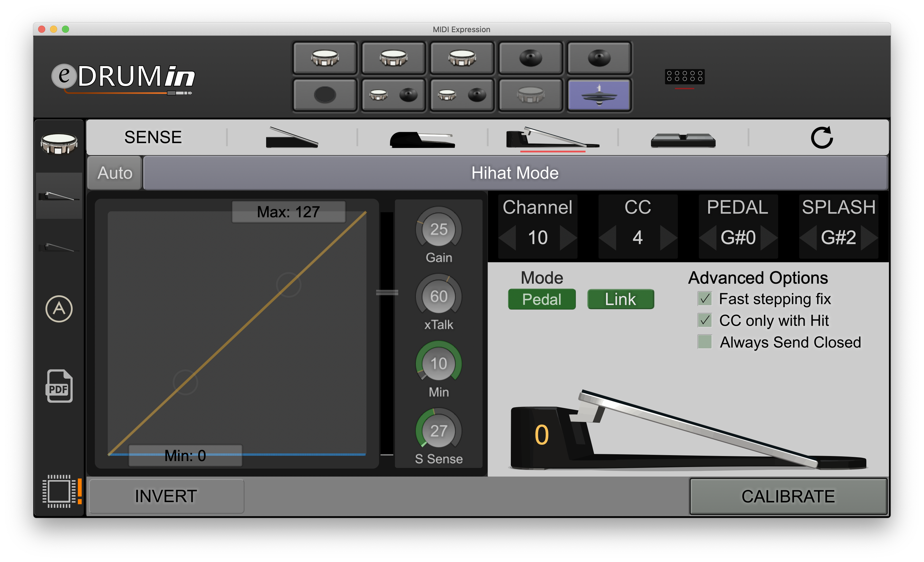The height and width of the screenshot is (562, 924).
Task: Toggle the Pedal mode button
Action: [541, 299]
